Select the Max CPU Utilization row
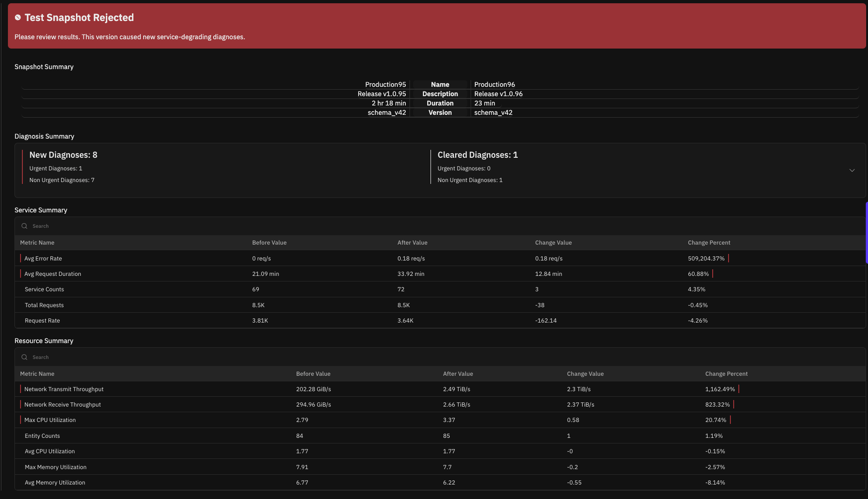This screenshot has height=499, width=868. (x=440, y=420)
